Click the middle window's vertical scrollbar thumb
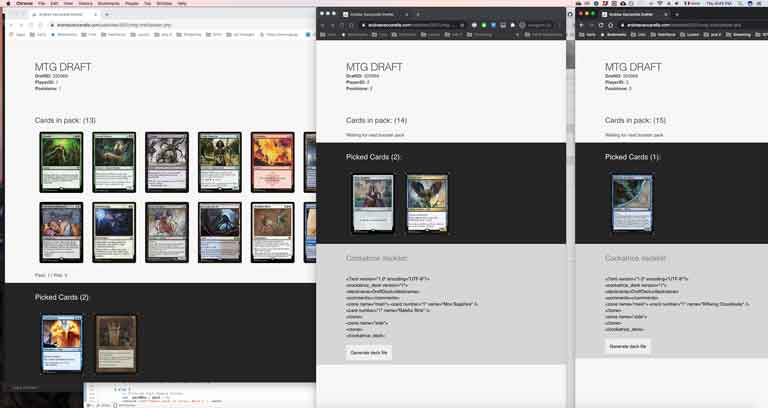 coord(570,54)
